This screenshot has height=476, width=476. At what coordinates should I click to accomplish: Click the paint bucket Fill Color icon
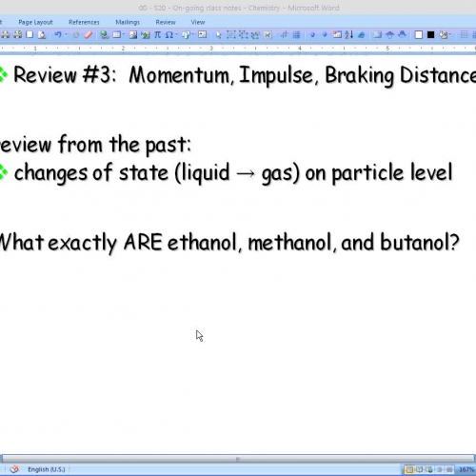click(443, 35)
